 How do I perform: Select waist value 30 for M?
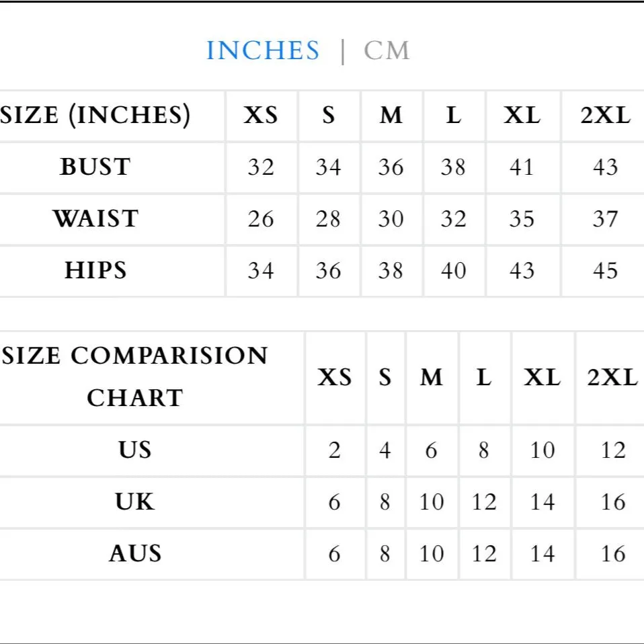(391, 219)
